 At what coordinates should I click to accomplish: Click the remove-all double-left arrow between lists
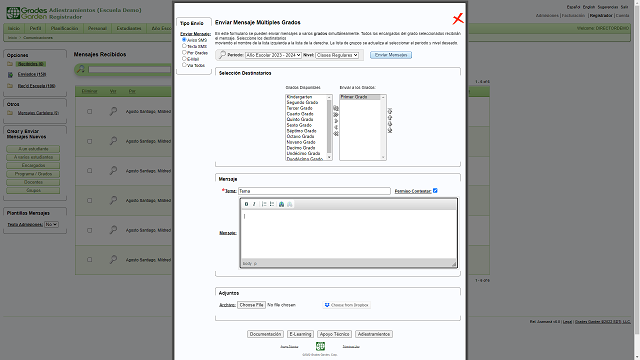point(336,134)
